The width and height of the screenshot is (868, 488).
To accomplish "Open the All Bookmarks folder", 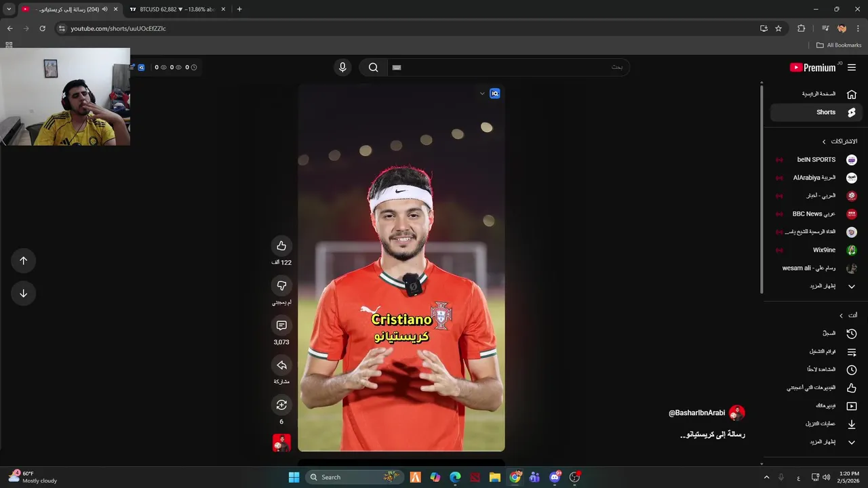I will [839, 45].
